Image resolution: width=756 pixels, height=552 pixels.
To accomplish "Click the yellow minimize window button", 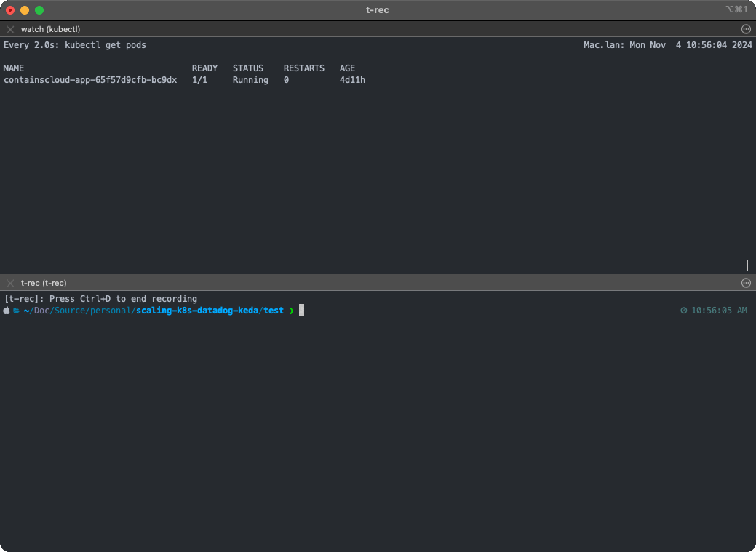I will [25, 10].
